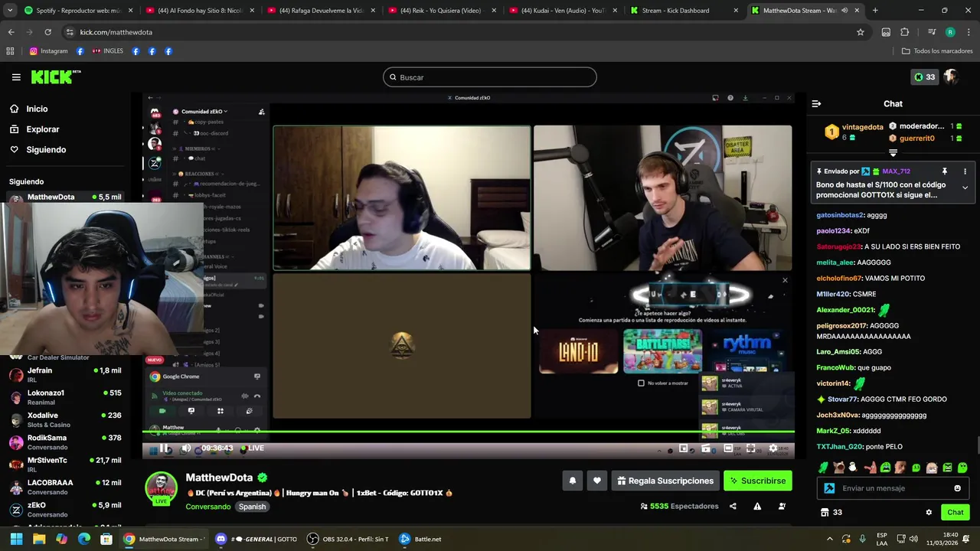The width and height of the screenshot is (980, 551).
Task: Open the pinned message three-dot options
Action: [x=965, y=171]
